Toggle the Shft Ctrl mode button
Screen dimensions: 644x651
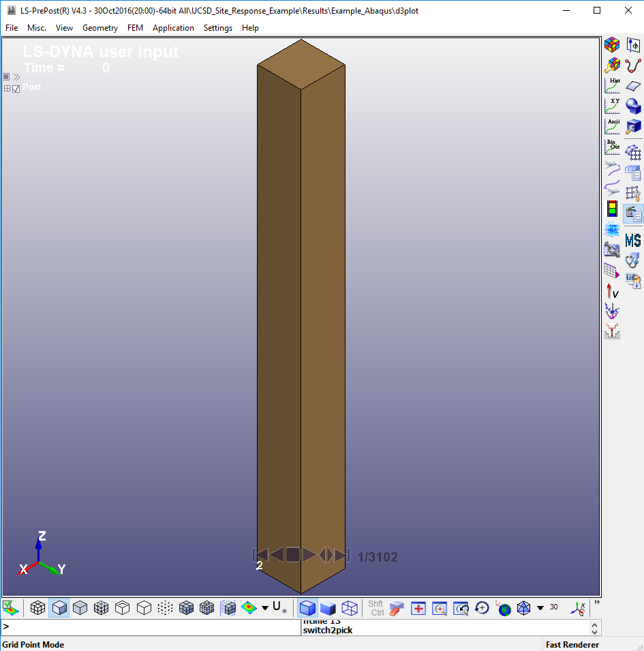(x=375, y=608)
